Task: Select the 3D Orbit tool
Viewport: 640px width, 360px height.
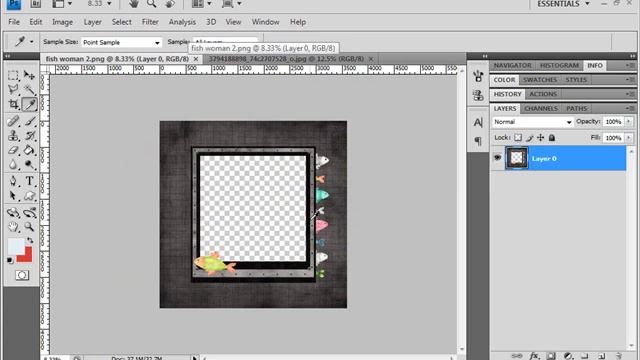Action: (x=29, y=212)
